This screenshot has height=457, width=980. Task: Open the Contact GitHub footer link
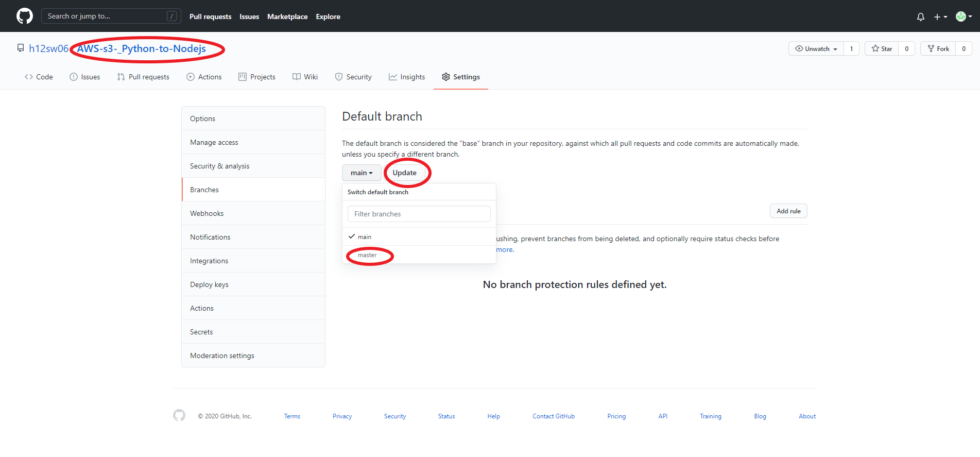click(554, 416)
